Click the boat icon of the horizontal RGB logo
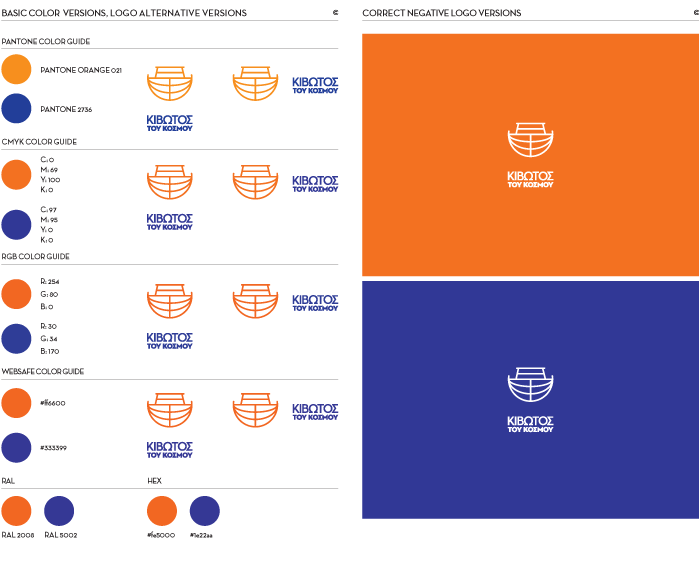The image size is (700, 567). click(x=255, y=301)
